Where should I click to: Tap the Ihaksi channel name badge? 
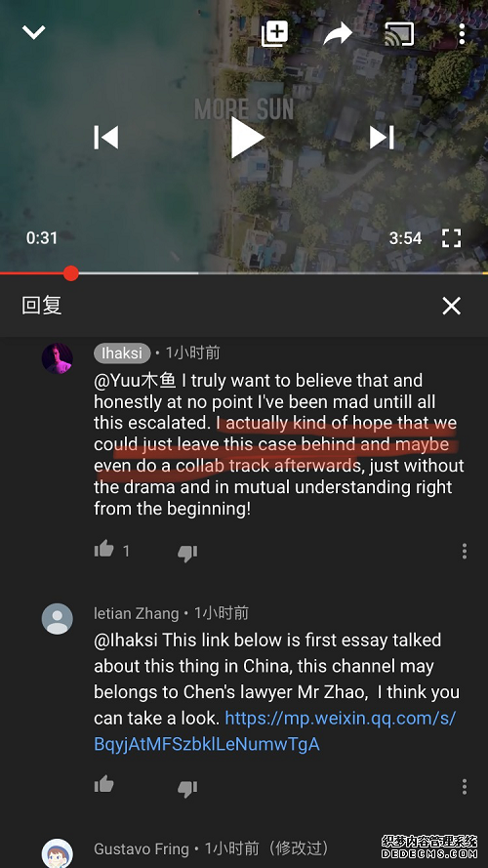[122, 353]
